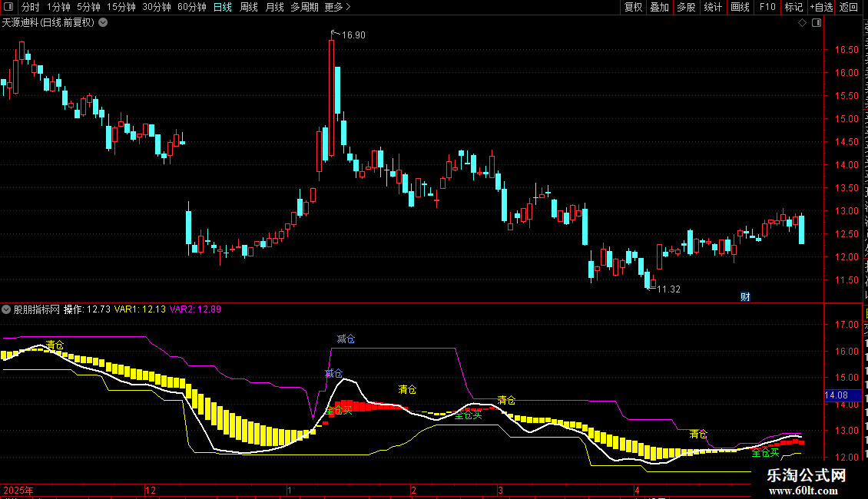This screenshot has height=499, width=868.
Task: Switch to 5分钟 period tab
Action: pyautogui.click(x=88, y=7)
